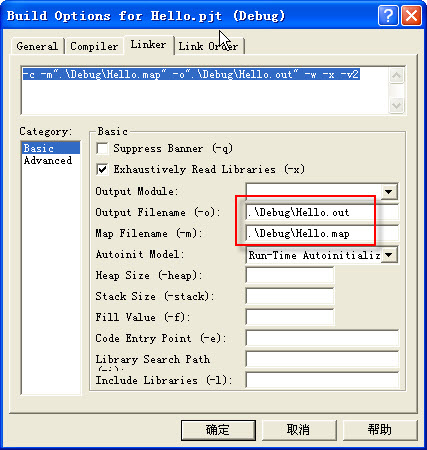Click the Code Entry Point (-e) field

tap(322, 338)
